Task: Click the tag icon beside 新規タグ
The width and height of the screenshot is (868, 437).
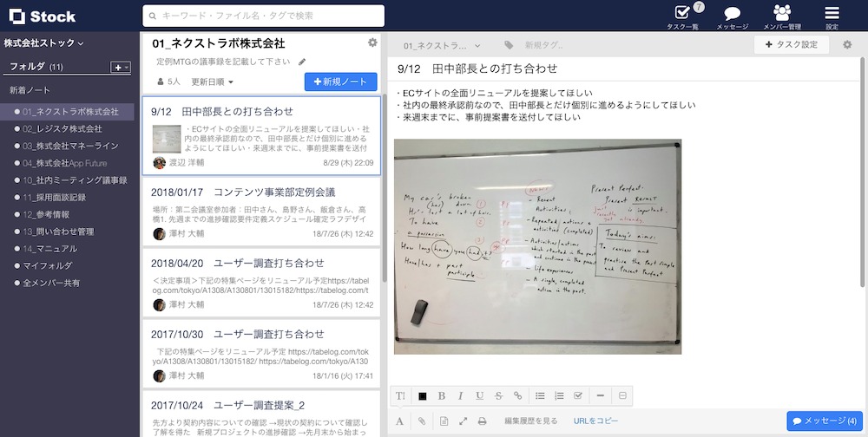Action: 508,45
